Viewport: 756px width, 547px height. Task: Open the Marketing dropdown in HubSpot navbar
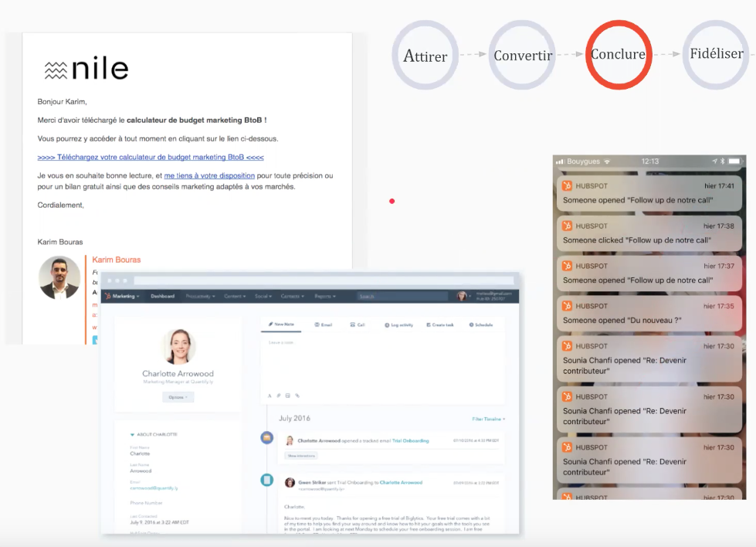point(126,296)
